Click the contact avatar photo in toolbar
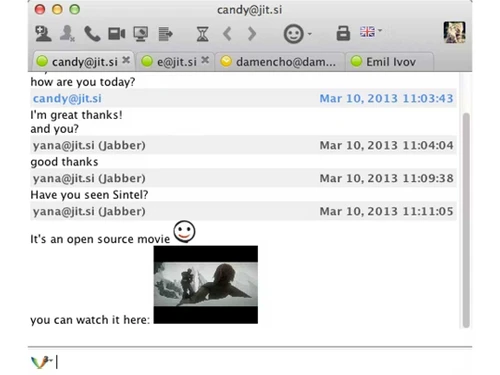Viewport: 500px width, 375px height. pyautogui.click(x=455, y=32)
